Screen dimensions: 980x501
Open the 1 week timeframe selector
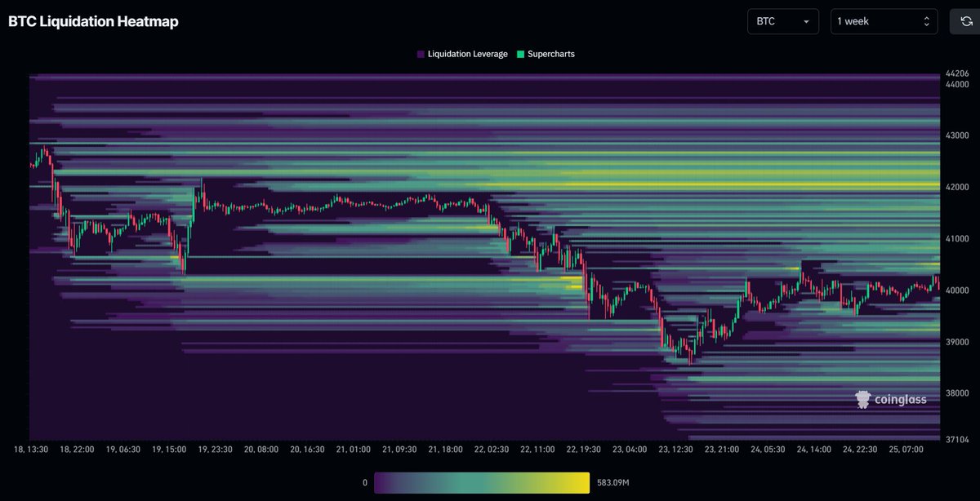(882, 20)
